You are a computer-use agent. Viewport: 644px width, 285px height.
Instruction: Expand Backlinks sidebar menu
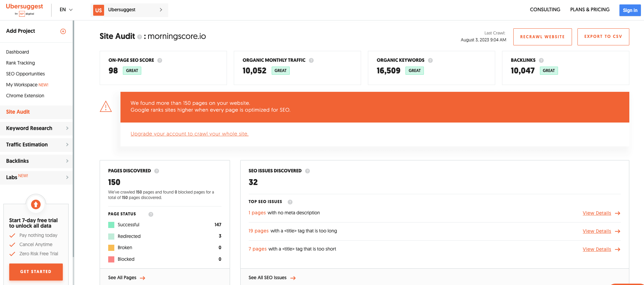(36, 161)
